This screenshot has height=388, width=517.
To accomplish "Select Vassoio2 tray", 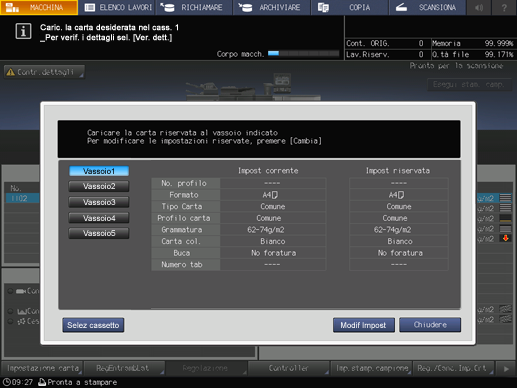I will click(x=99, y=186).
